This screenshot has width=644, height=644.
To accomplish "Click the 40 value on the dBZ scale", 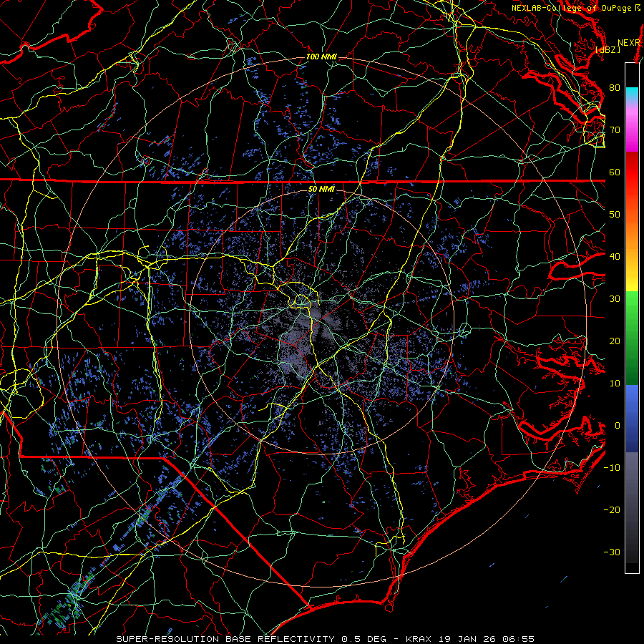I will [615, 257].
